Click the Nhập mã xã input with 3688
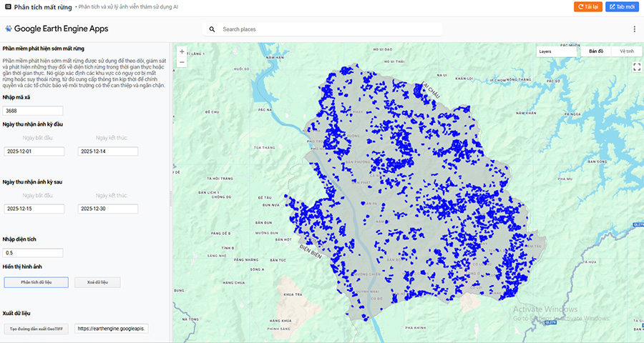Screen dimensions: 644x343 tap(33, 111)
